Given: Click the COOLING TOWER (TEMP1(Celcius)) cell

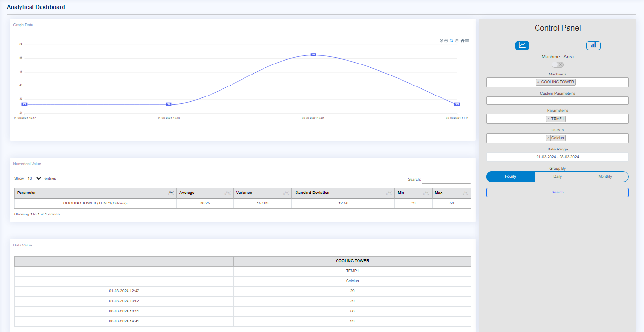Looking at the screenshot, I should point(95,203).
